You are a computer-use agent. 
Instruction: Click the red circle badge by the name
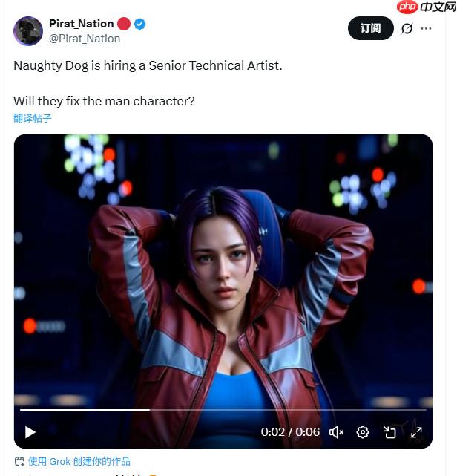tap(124, 24)
